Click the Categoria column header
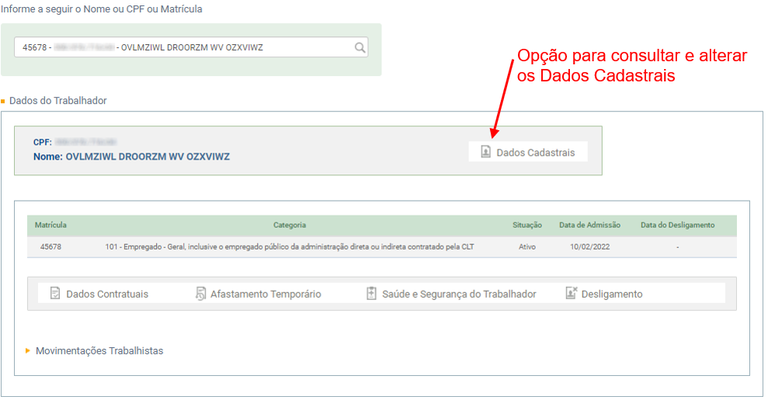 [289, 225]
